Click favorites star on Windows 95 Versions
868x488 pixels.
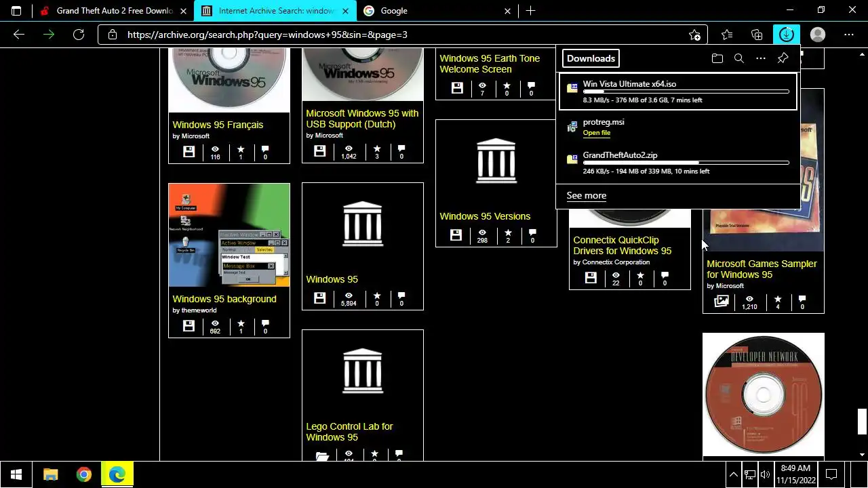[x=508, y=233]
